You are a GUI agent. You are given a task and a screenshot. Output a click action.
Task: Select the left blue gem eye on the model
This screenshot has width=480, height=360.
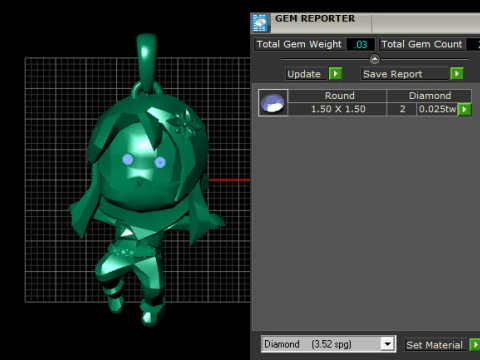tap(128, 159)
